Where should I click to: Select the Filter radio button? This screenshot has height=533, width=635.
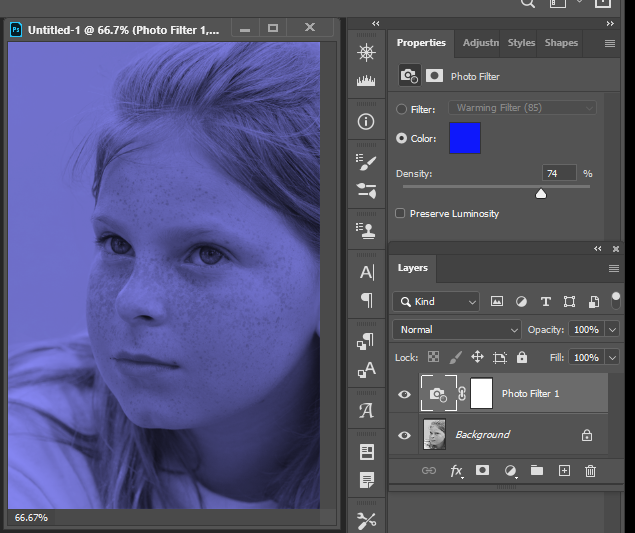point(401,109)
